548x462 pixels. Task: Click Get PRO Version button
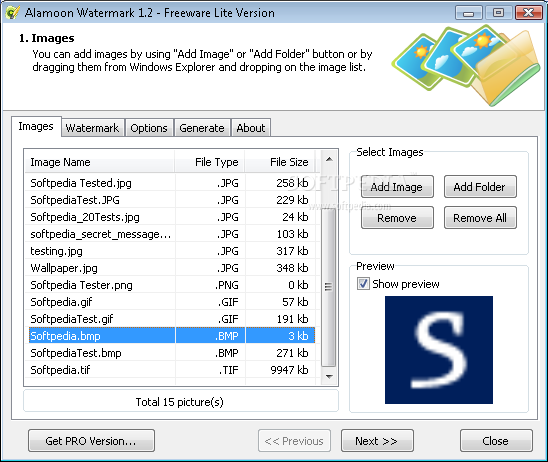point(91,441)
